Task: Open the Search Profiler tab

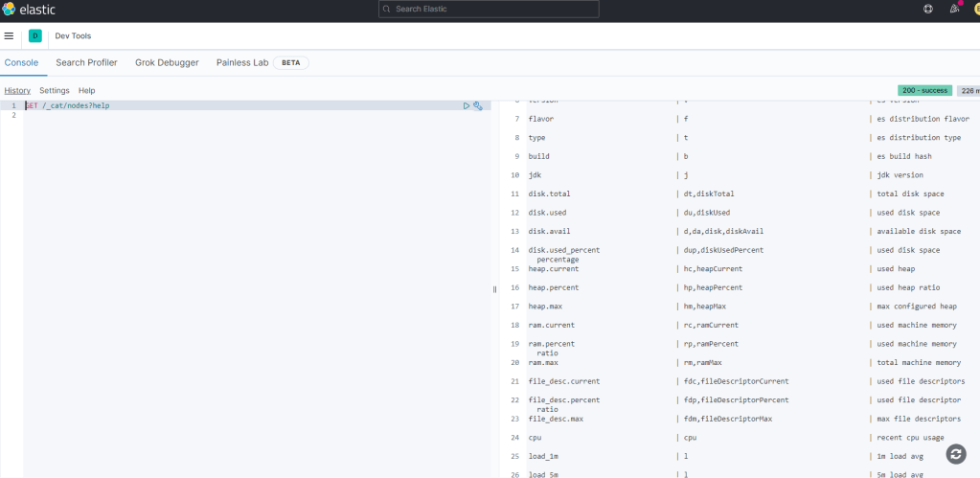Action: [86, 62]
